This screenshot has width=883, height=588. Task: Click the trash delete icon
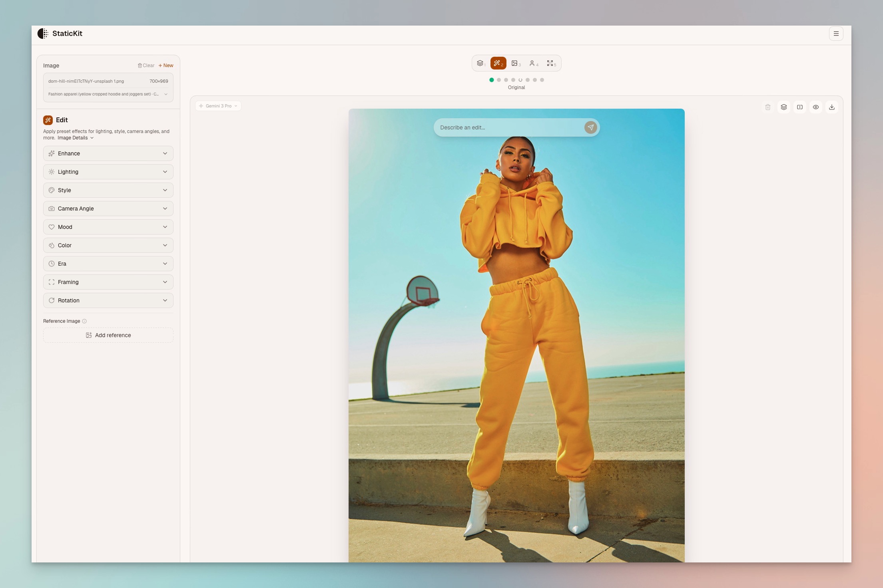click(x=767, y=107)
